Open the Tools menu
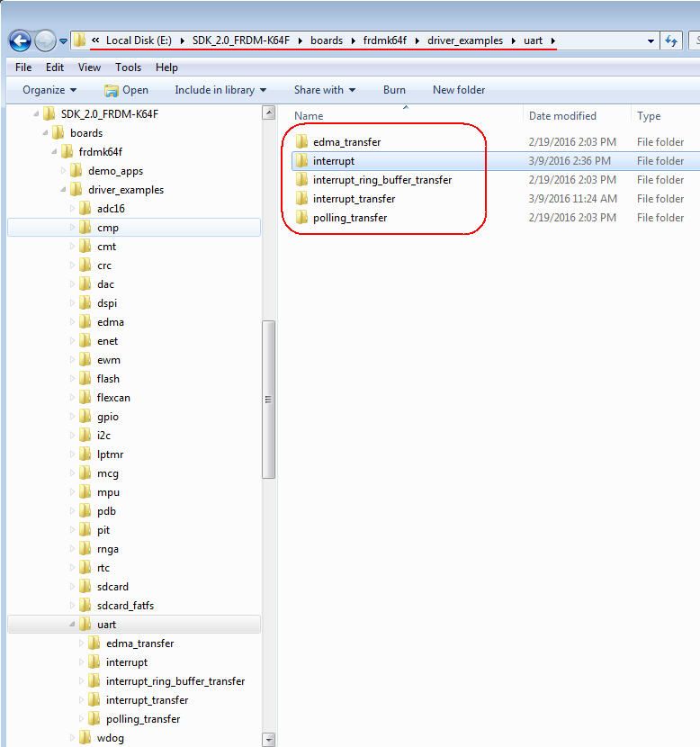Screen dimensions: 700x747 pos(128,67)
